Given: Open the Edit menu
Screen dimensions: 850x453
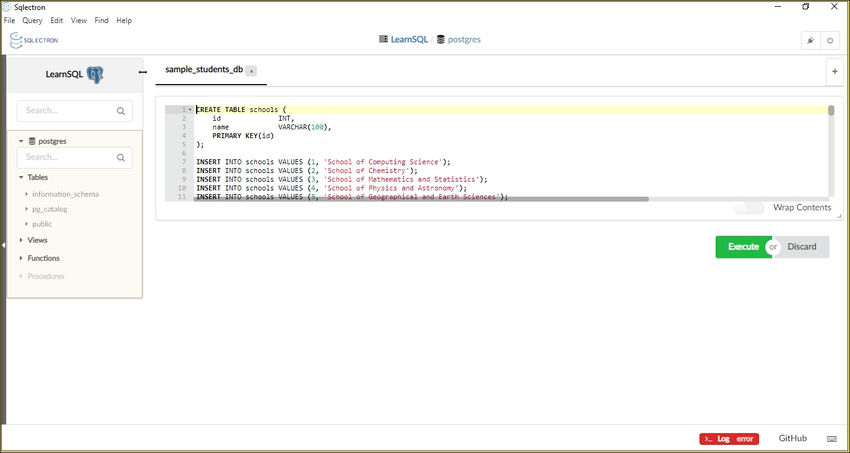Looking at the screenshot, I should click(57, 21).
